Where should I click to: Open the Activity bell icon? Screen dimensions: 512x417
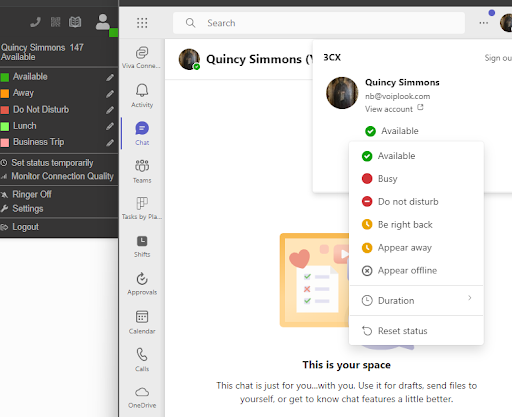tap(142, 95)
